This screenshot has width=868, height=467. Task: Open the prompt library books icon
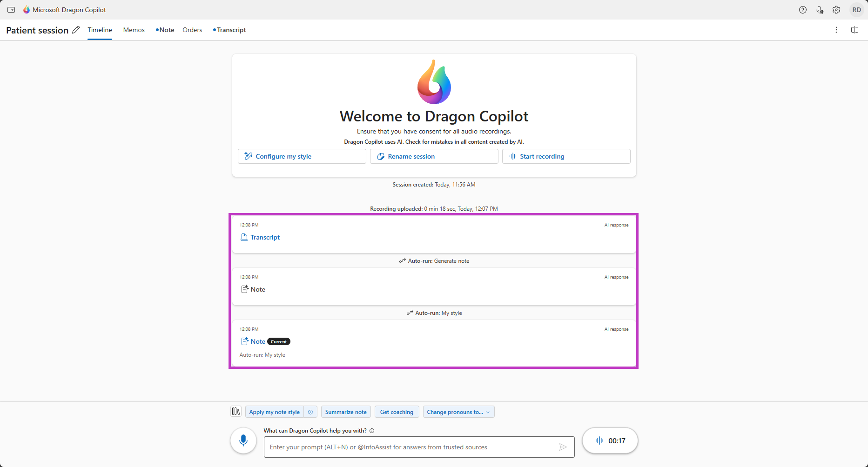236,412
